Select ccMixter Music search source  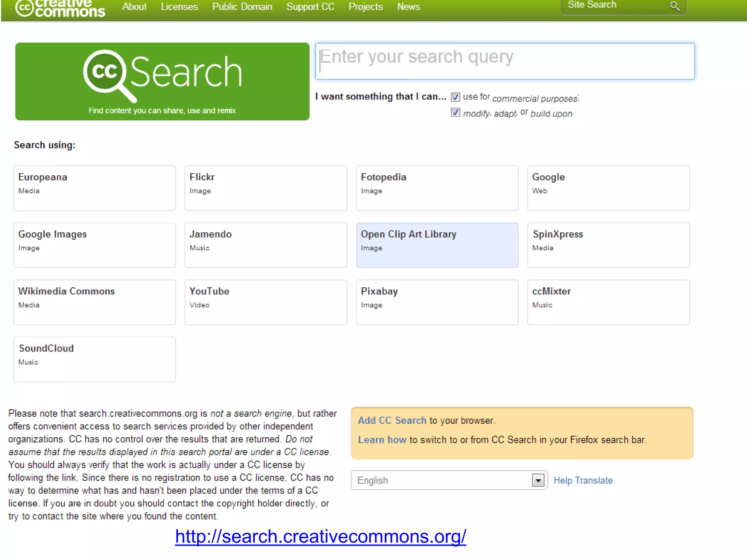pos(608,302)
